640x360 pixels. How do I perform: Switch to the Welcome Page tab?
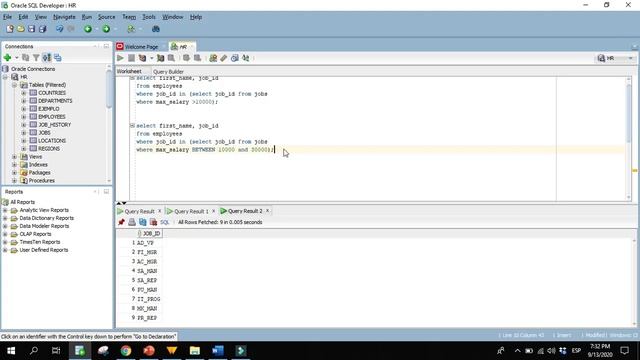click(141, 47)
